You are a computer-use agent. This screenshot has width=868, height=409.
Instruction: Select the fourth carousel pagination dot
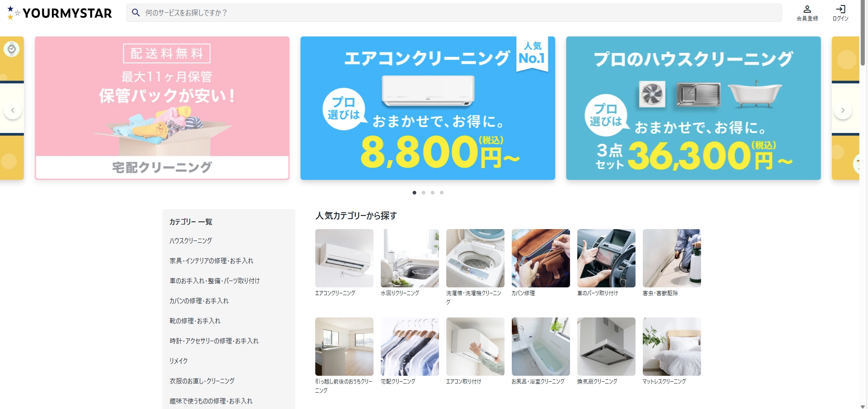tap(442, 193)
